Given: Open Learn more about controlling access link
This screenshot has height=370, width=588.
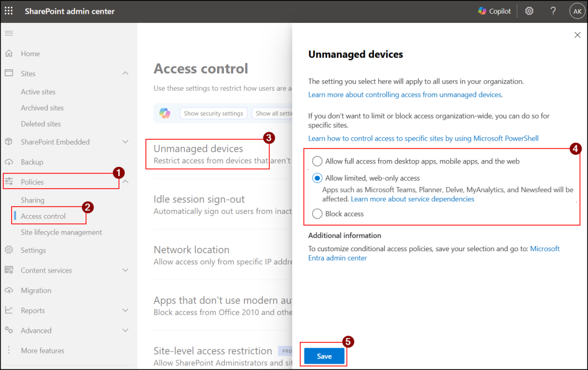Looking at the screenshot, I should click(405, 95).
